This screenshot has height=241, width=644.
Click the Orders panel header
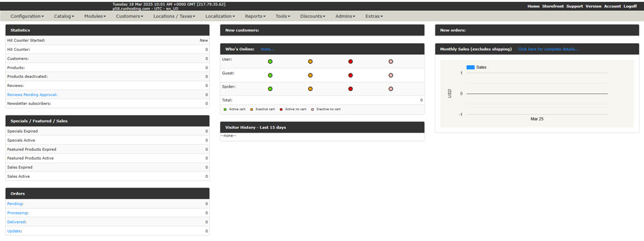pyautogui.click(x=107, y=193)
